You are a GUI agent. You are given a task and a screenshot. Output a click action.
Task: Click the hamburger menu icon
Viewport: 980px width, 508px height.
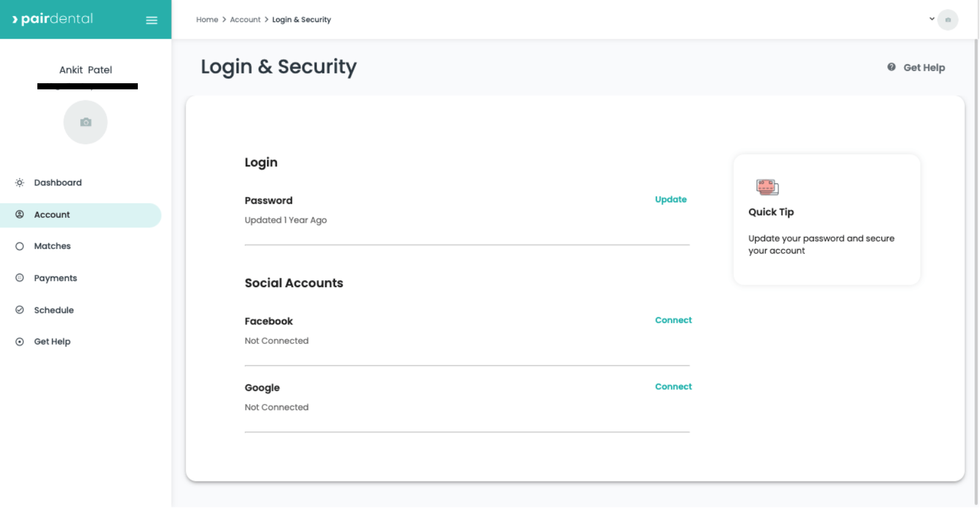[x=151, y=20]
